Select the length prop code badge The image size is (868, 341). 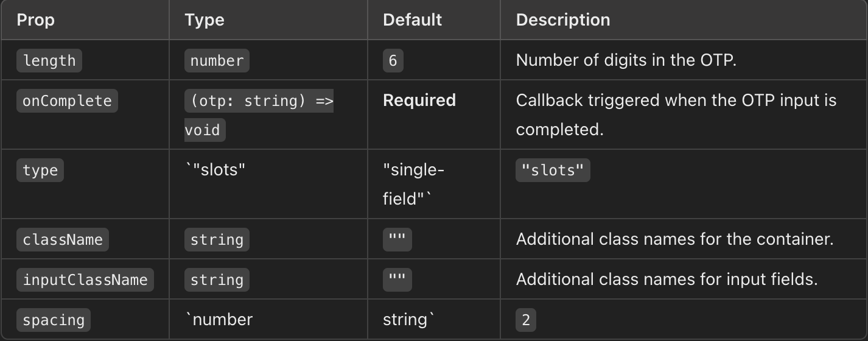click(x=49, y=60)
